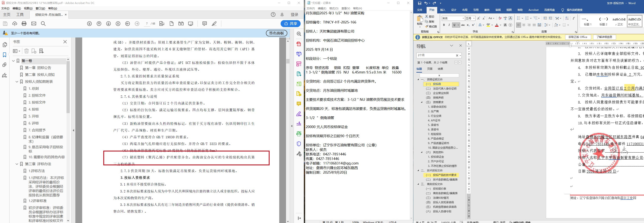Apply bold formatting in Word
The height and width of the screenshot is (223, 644).
(x=444, y=25)
